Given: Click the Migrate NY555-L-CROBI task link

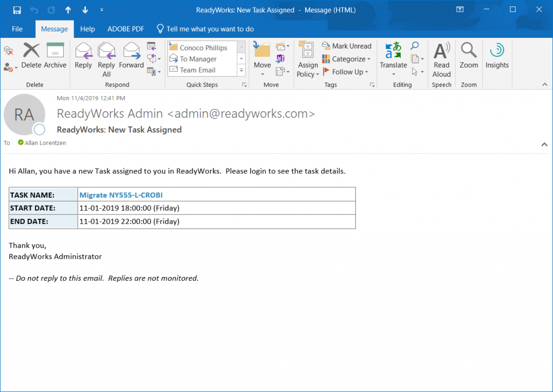Looking at the screenshot, I should [121, 194].
